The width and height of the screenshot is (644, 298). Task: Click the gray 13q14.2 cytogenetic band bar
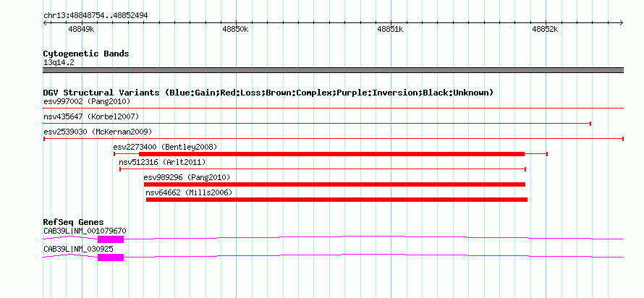point(334,70)
